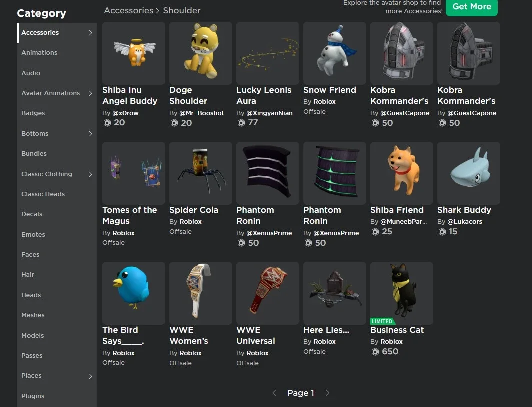Open the Doge Shoulder item image
This screenshot has width=532, height=407.
(x=201, y=53)
